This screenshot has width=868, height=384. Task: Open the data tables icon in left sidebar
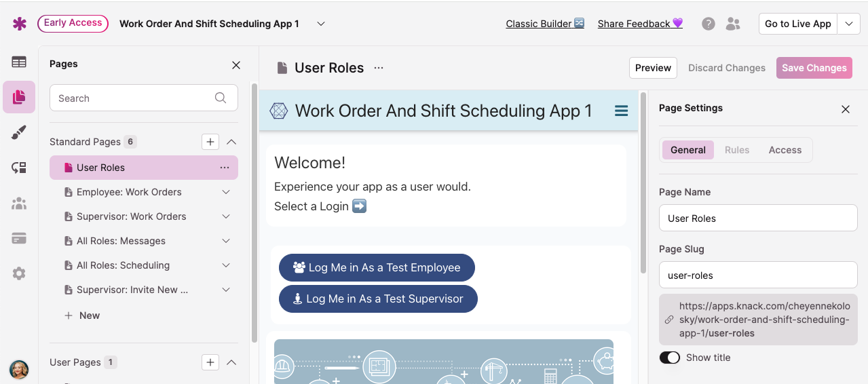coord(19,62)
